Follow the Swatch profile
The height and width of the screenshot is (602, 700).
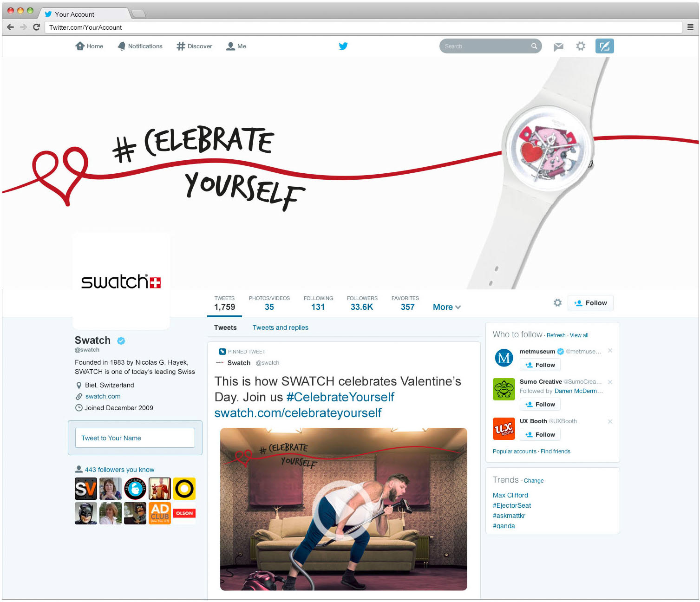pyautogui.click(x=590, y=303)
